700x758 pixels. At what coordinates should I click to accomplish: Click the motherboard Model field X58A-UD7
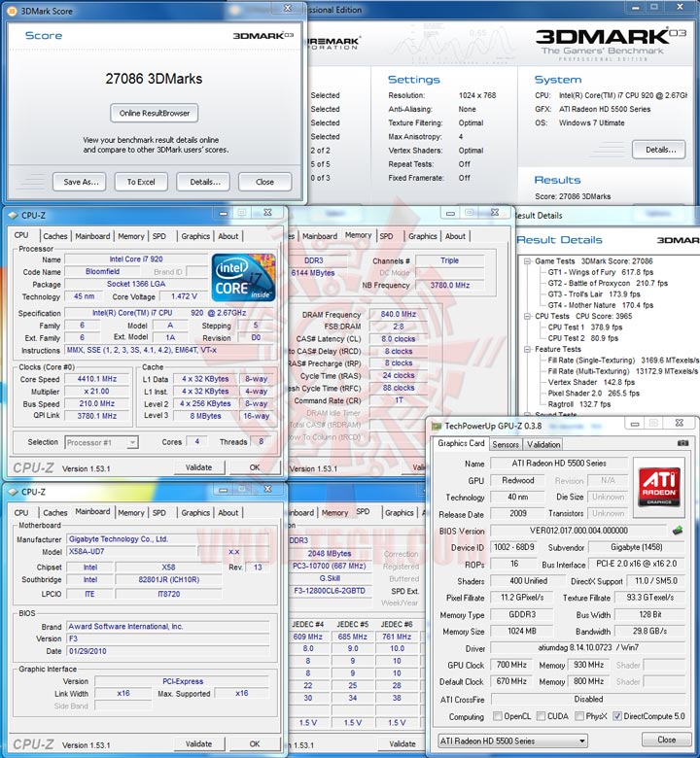(131, 552)
